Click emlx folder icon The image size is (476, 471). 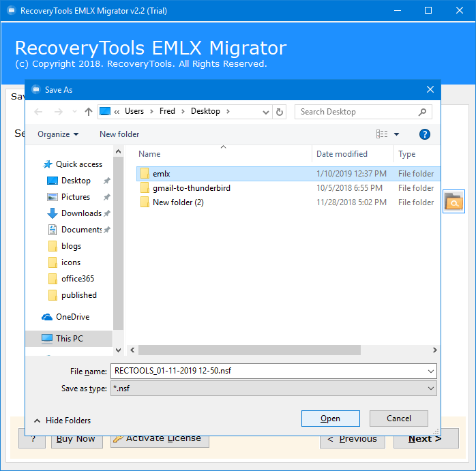point(145,174)
